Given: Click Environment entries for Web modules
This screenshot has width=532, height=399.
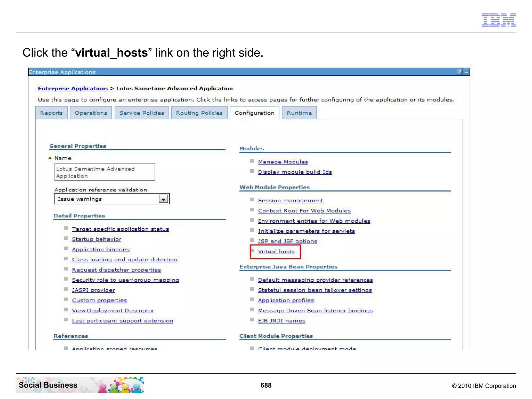Looking at the screenshot, I should pyautogui.click(x=314, y=221).
